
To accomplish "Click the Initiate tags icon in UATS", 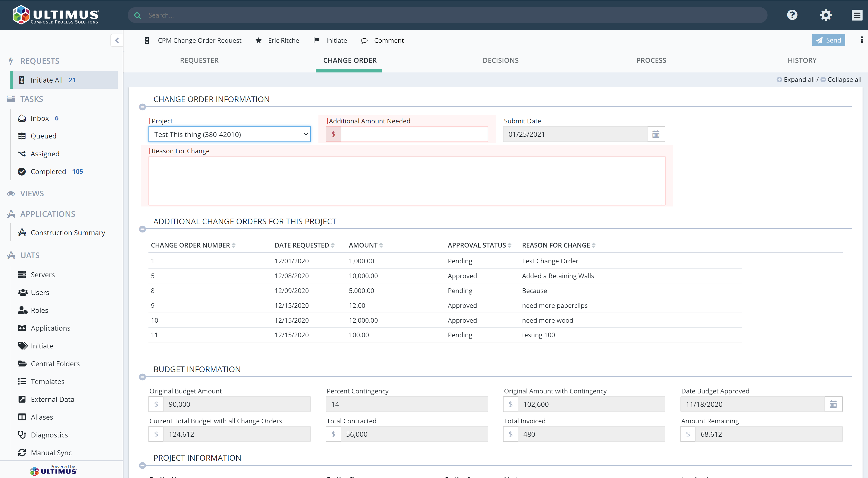I will 23,346.
